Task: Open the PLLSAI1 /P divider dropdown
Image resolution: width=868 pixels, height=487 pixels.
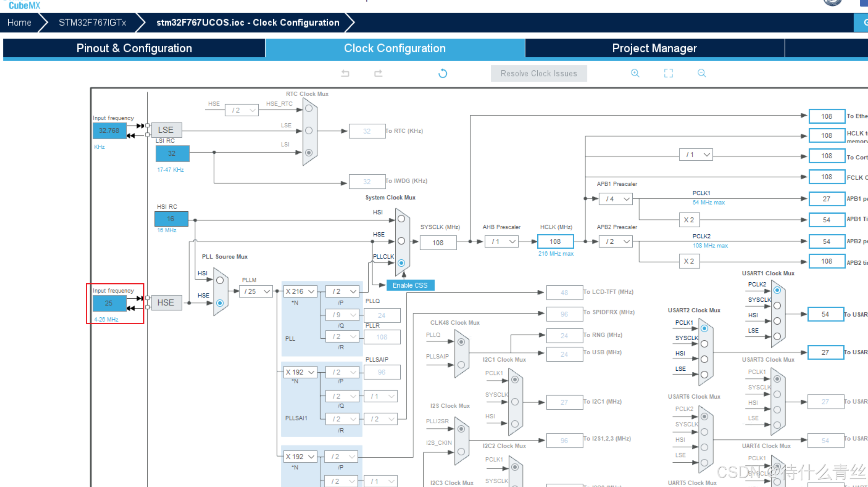Action: pyautogui.click(x=342, y=372)
